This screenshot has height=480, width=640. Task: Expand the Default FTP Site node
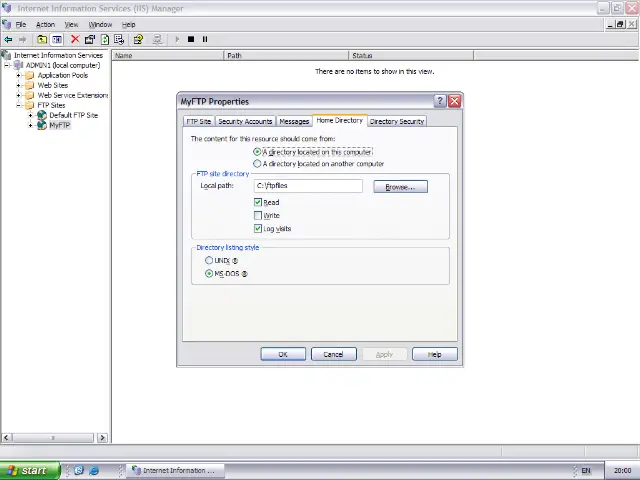point(30,115)
